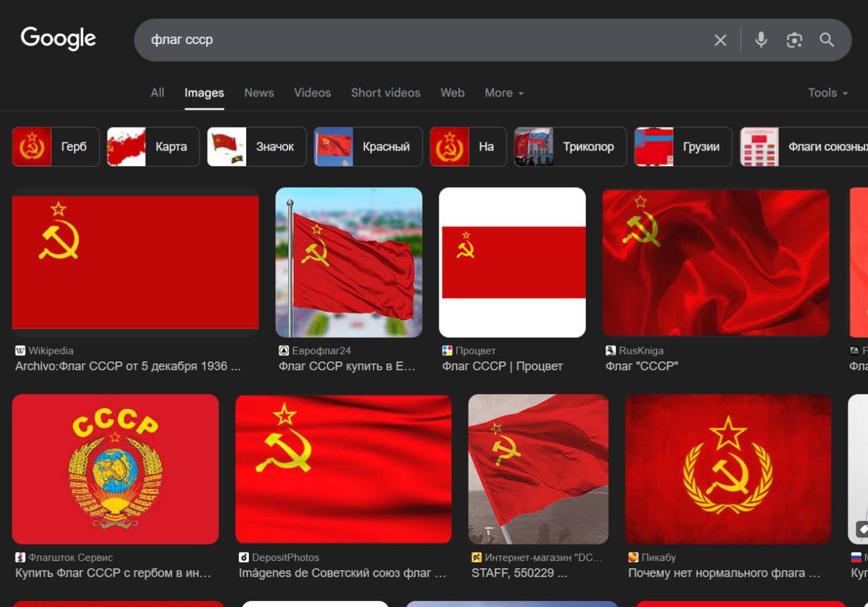Image resolution: width=868 pixels, height=607 pixels.
Task: Apply the Красный filter chip
Action: point(368,146)
